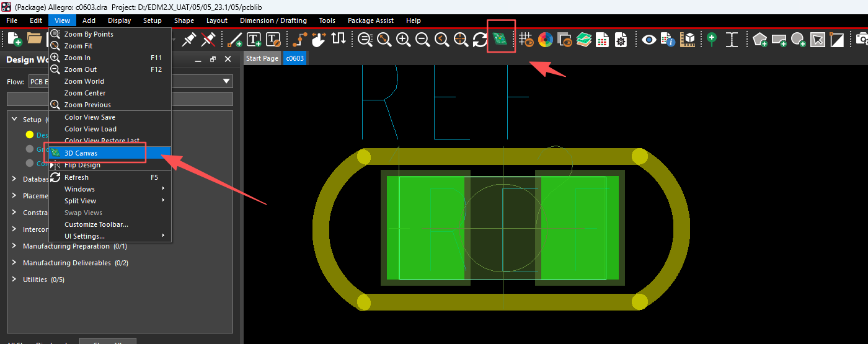Select 3D Canvas in View menu
Viewport: 868px width, 344px height.
[81, 153]
